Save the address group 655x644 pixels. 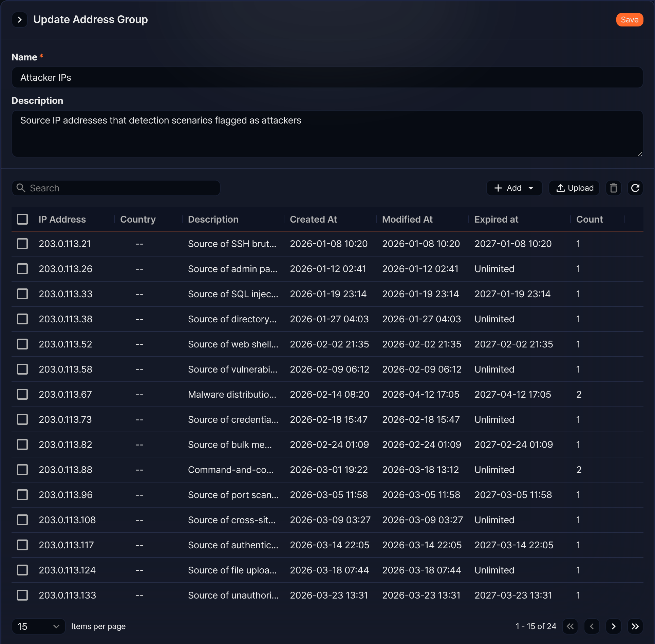click(630, 20)
